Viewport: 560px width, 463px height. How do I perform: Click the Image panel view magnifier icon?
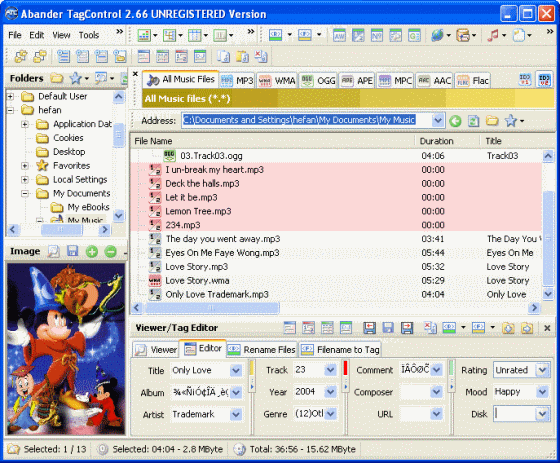pos(54,252)
